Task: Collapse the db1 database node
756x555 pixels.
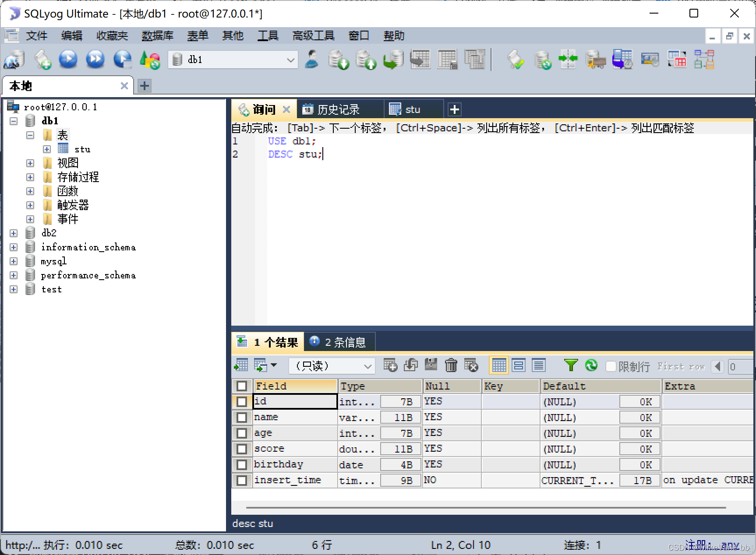Action: pyautogui.click(x=14, y=121)
